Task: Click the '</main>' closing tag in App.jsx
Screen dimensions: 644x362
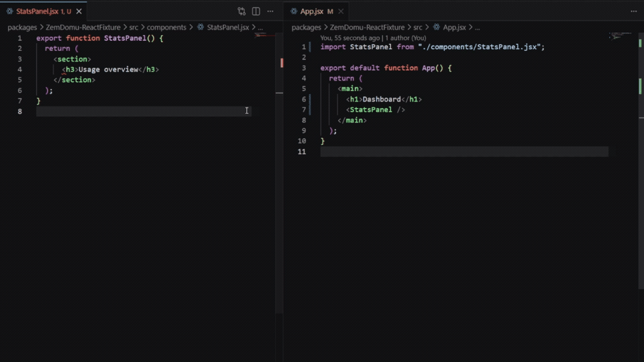Action: pos(352,120)
